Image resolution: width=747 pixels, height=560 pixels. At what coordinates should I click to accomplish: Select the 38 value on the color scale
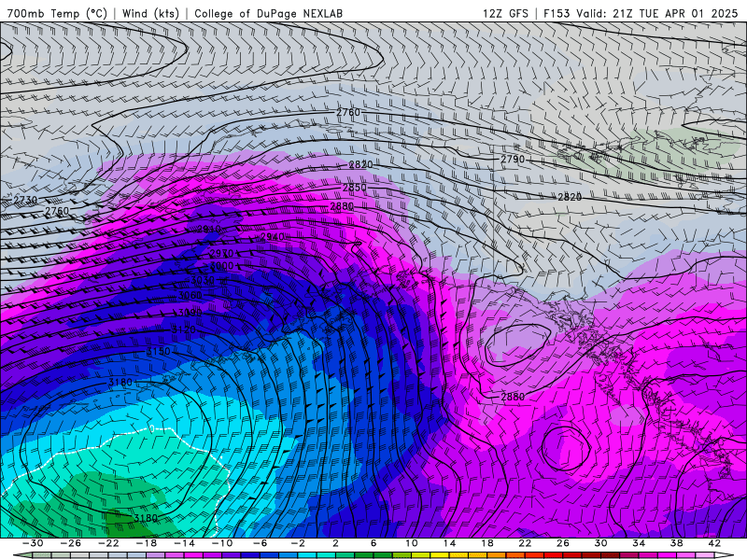click(676, 543)
